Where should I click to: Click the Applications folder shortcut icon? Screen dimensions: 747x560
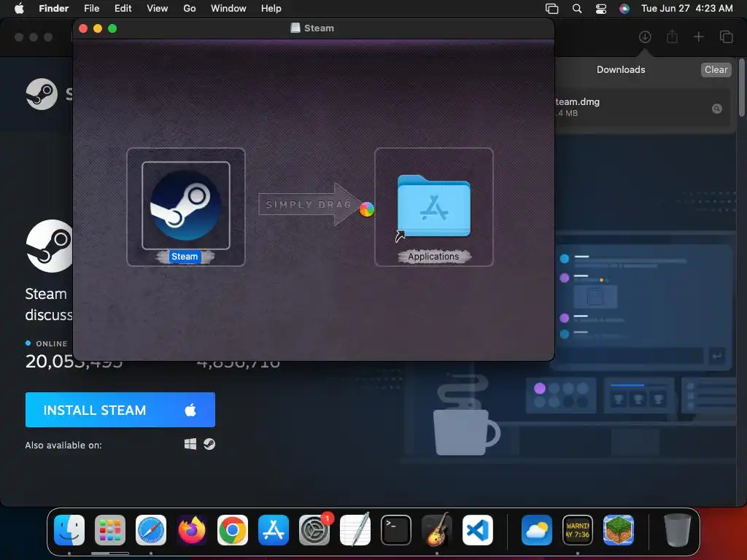(433, 206)
